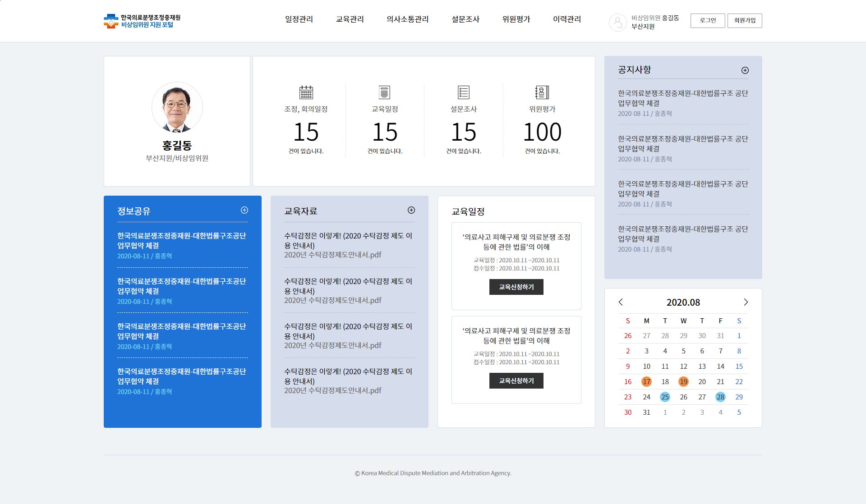Image resolution: width=866 pixels, height=504 pixels.
Task: Open the 설문조사 menu
Action: click(465, 19)
